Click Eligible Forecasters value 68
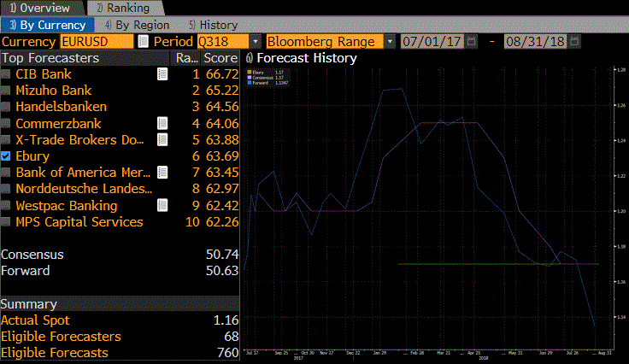This screenshot has width=629, height=364. (x=232, y=337)
